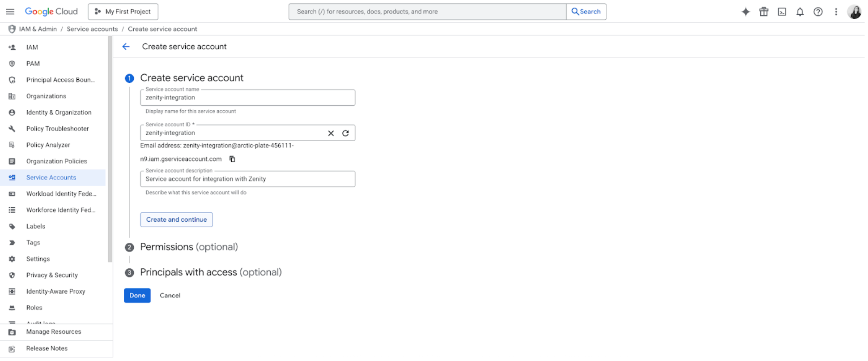Clear the service account ID field
Image resolution: width=868 pixels, height=361 pixels.
click(331, 133)
